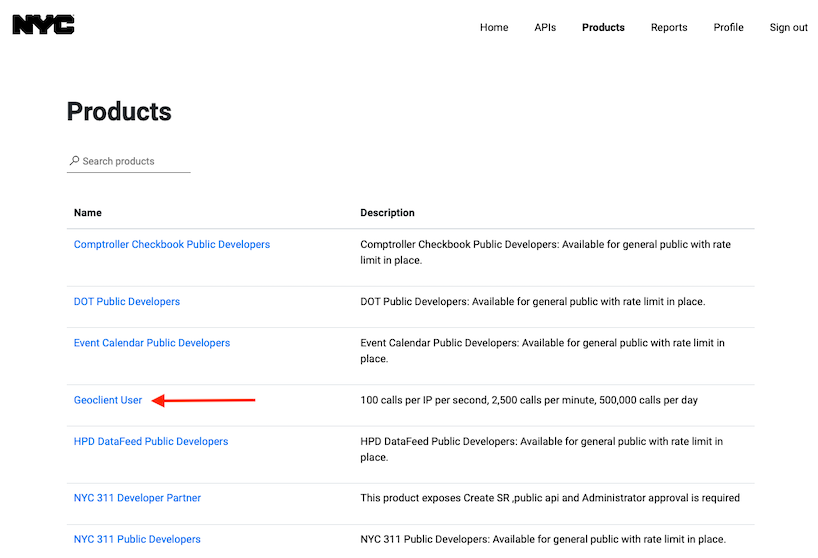Go to the Home page
The height and width of the screenshot is (558, 818).
[494, 27]
